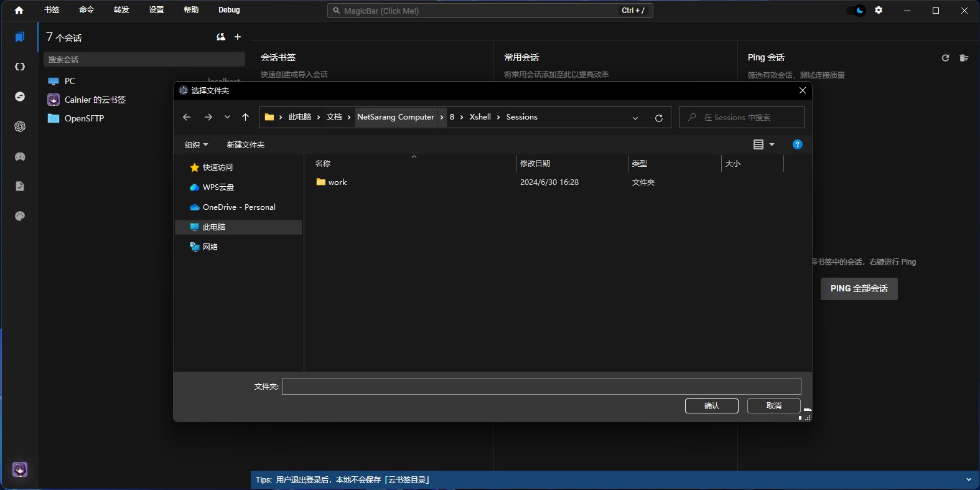This screenshot has width=980, height=490.
Task: Open the curly braces snippets icon
Action: point(20,67)
